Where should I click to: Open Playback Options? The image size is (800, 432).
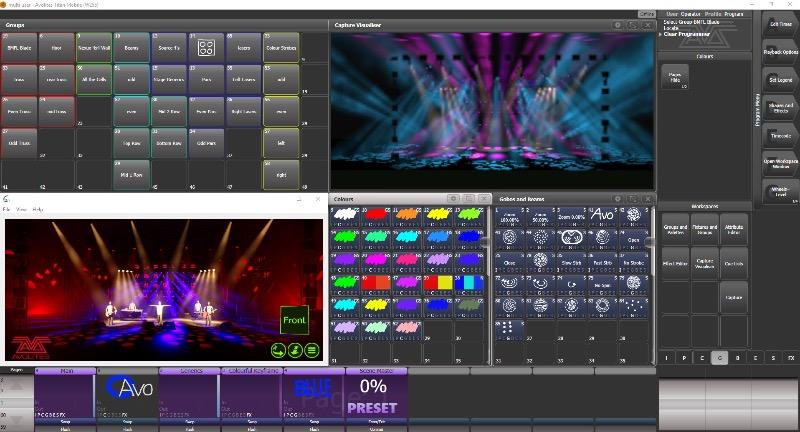point(781,52)
